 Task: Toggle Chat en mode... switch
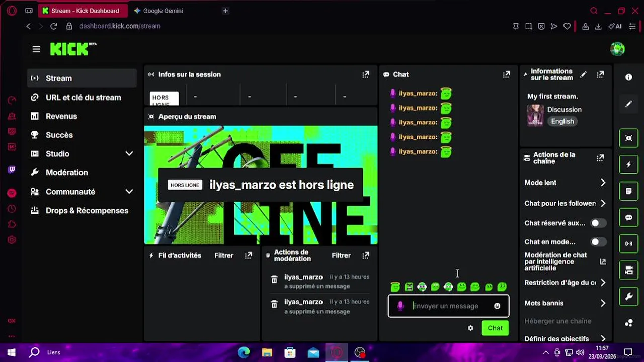click(598, 242)
